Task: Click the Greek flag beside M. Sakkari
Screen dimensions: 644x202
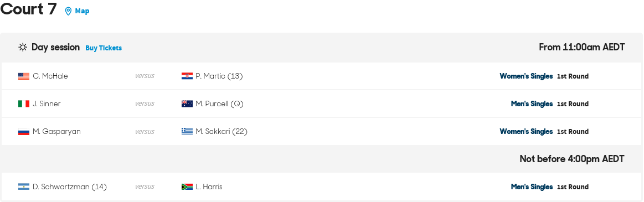Action: tap(187, 131)
